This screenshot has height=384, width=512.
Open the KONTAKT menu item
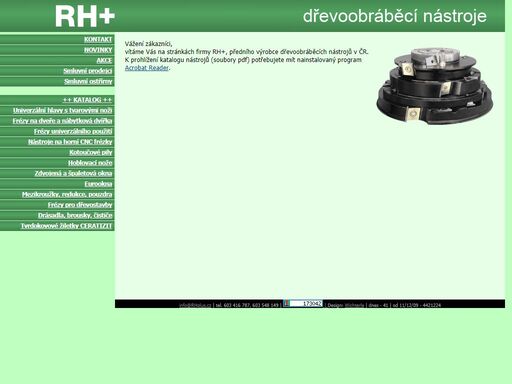[x=98, y=39]
